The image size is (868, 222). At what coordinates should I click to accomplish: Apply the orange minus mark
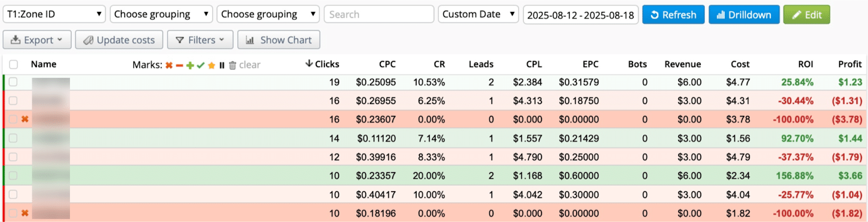[x=179, y=65]
